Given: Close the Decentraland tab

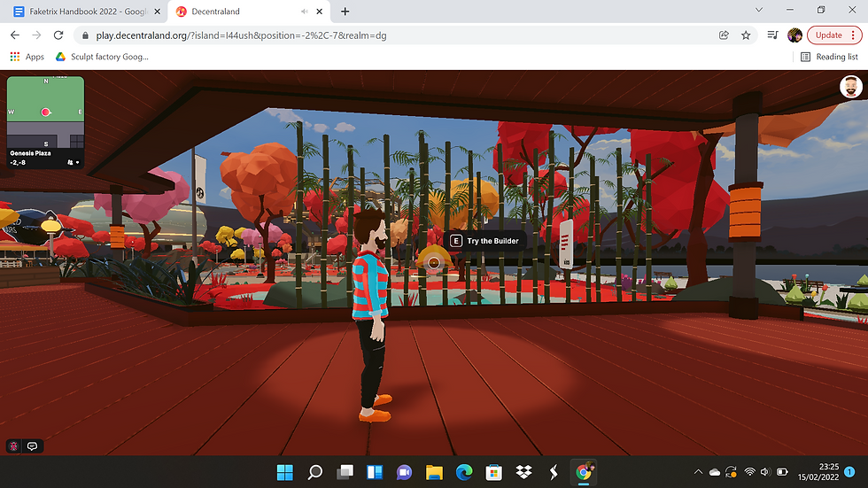Looking at the screenshot, I should coord(320,11).
